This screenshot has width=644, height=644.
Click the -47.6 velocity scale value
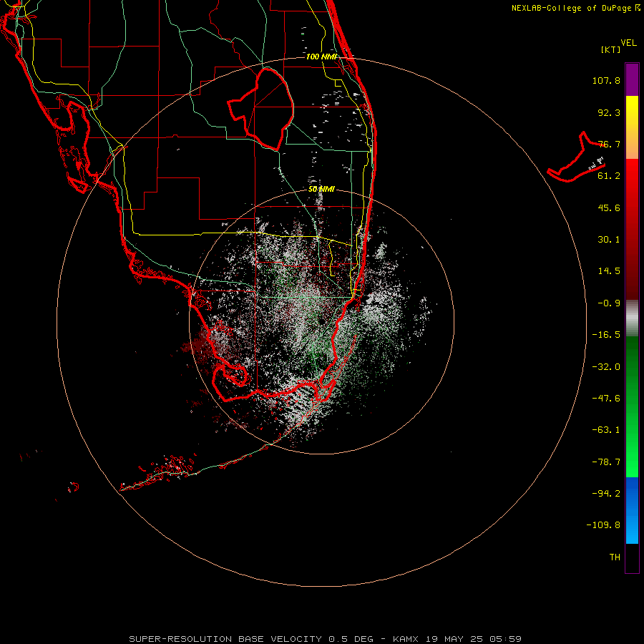click(x=606, y=398)
